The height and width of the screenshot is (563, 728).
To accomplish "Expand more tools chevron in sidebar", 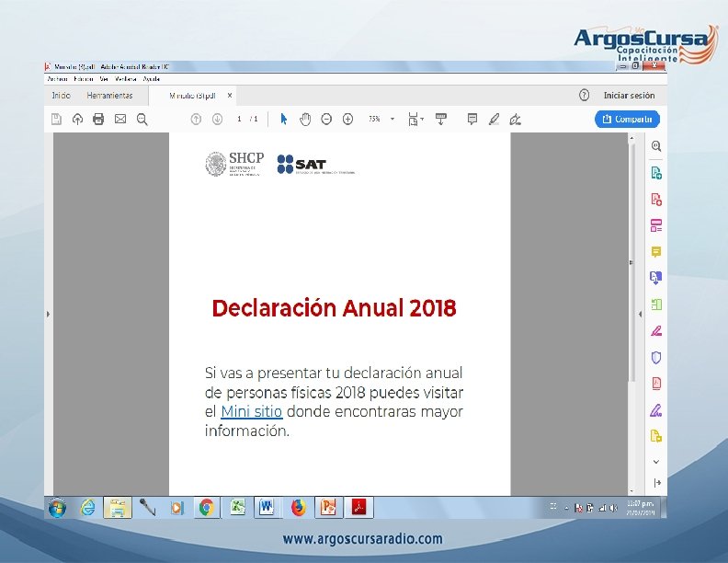I will (656, 462).
